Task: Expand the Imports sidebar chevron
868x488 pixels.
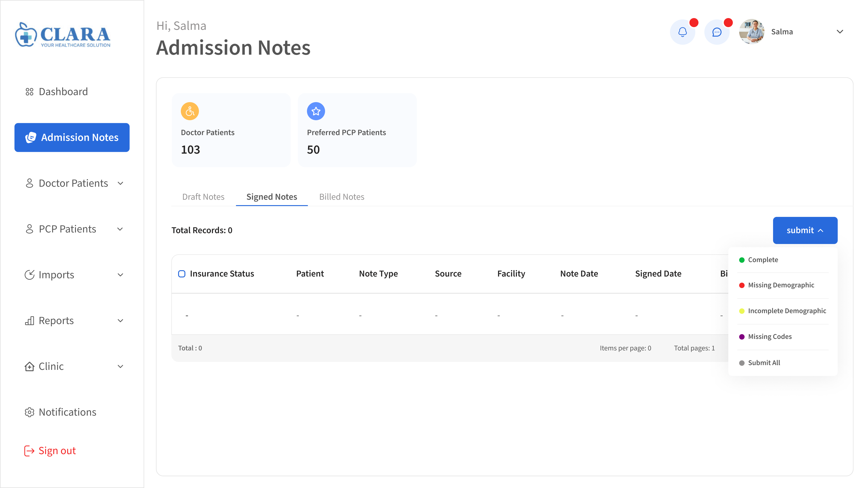Action: click(120, 275)
